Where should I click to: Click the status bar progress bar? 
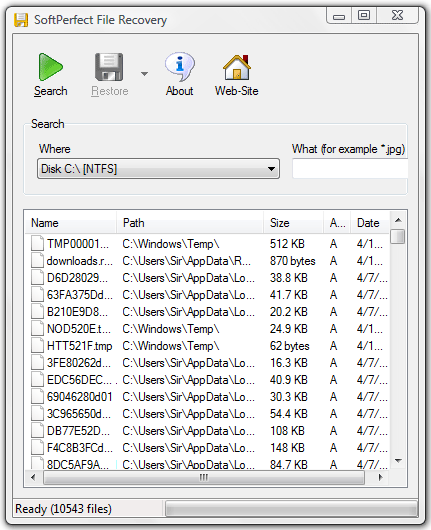[x=291, y=509]
